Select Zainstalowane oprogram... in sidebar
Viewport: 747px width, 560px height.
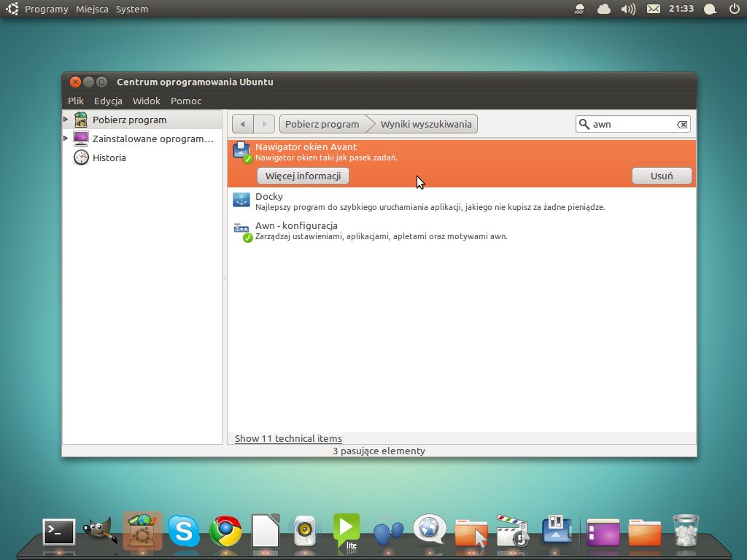click(x=142, y=139)
